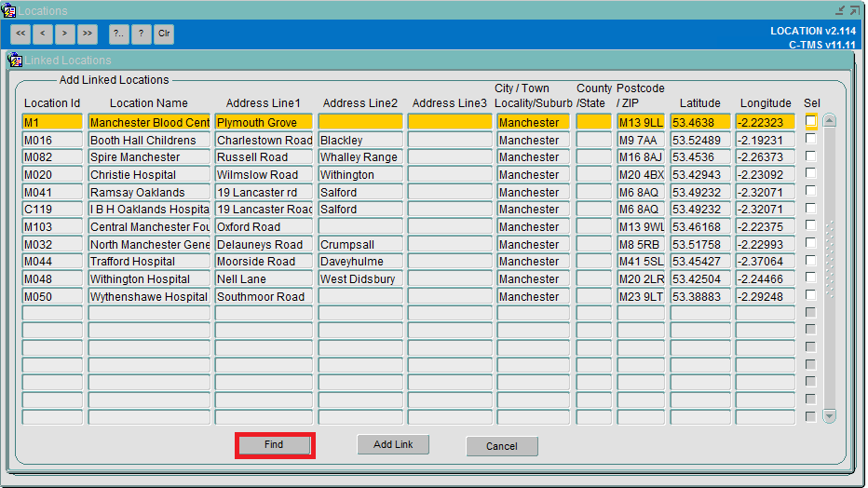Click postcode field M20 2LR
868x488 pixels.
tap(641, 278)
